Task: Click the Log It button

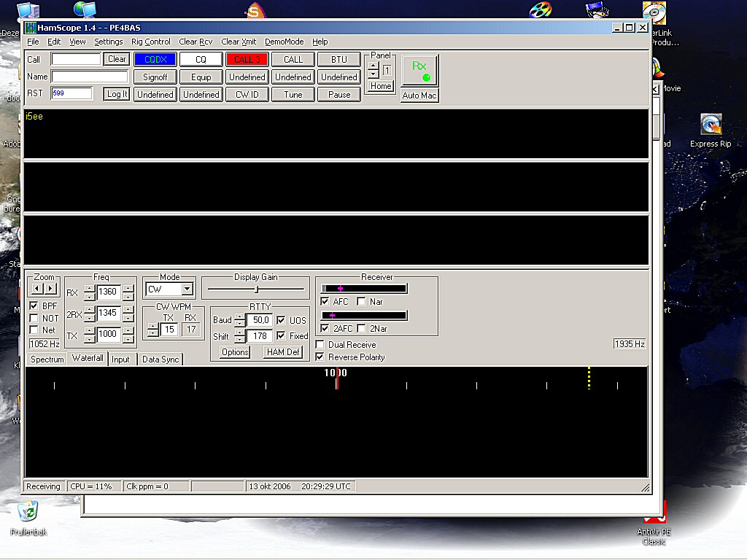Action: [x=117, y=94]
